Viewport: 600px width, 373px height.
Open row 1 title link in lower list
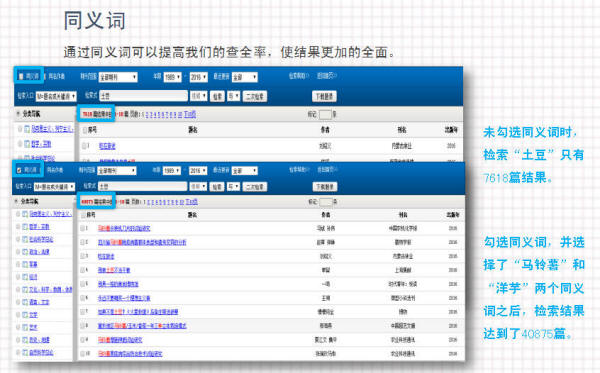124,228
